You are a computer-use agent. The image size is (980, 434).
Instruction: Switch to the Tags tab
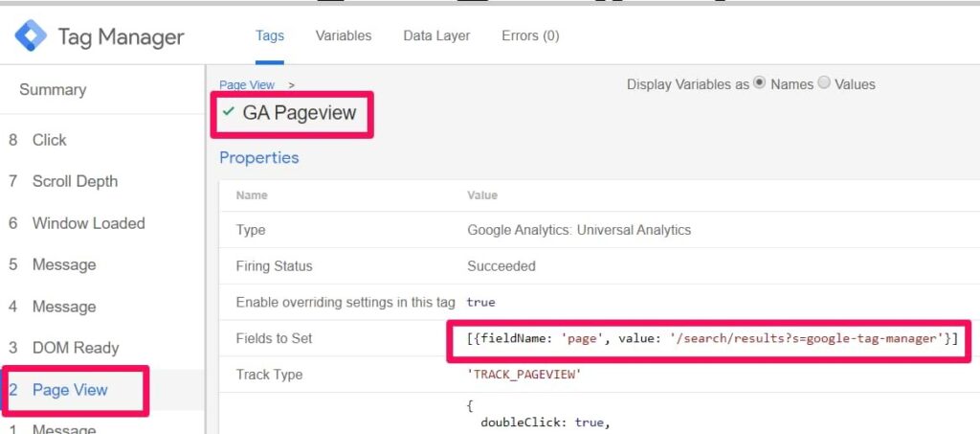270,35
